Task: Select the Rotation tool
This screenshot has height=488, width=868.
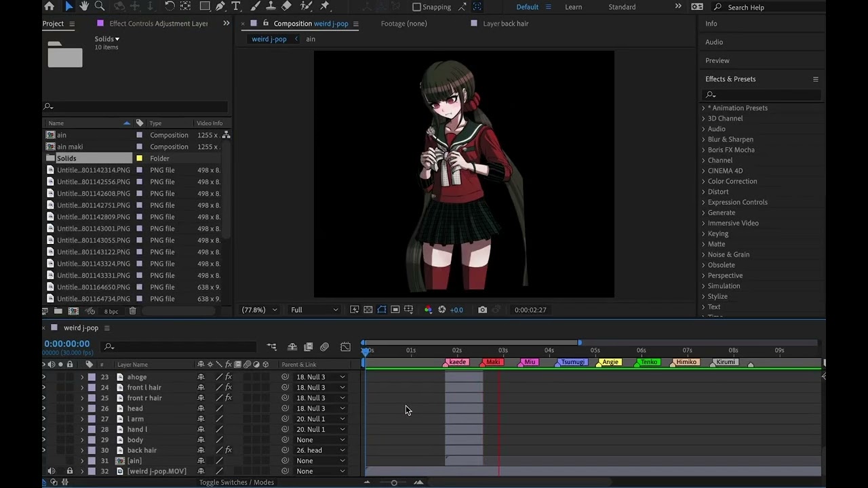Action: coord(170,6)
